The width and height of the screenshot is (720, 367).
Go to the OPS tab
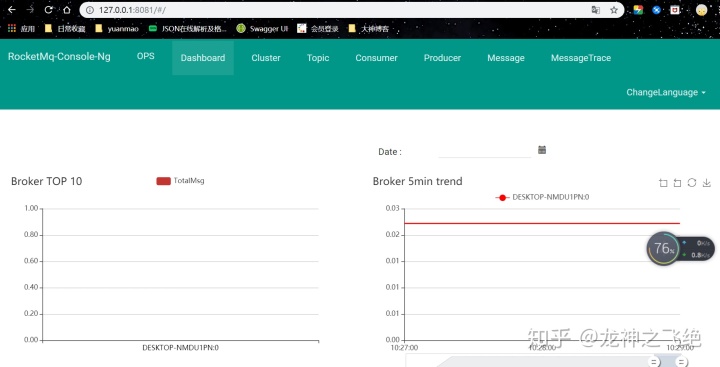[146, 56]
